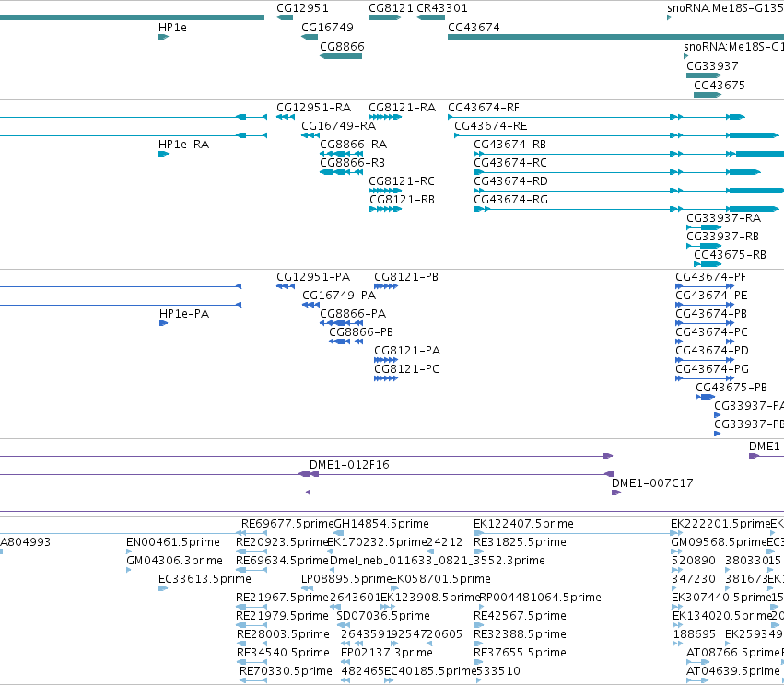Click transcript CG43674-RG label
Viewport: 784px width, 685px height.
pos(511,200)
